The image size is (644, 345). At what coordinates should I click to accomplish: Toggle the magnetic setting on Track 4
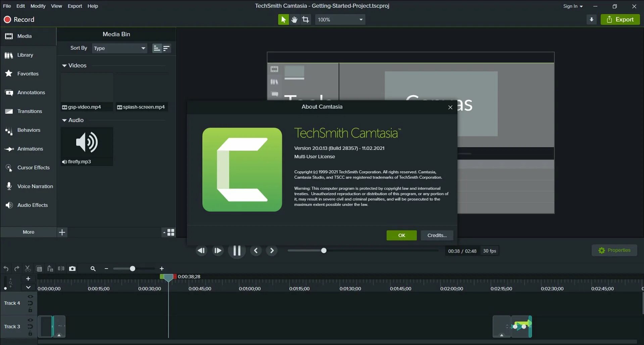coord(30,303)
